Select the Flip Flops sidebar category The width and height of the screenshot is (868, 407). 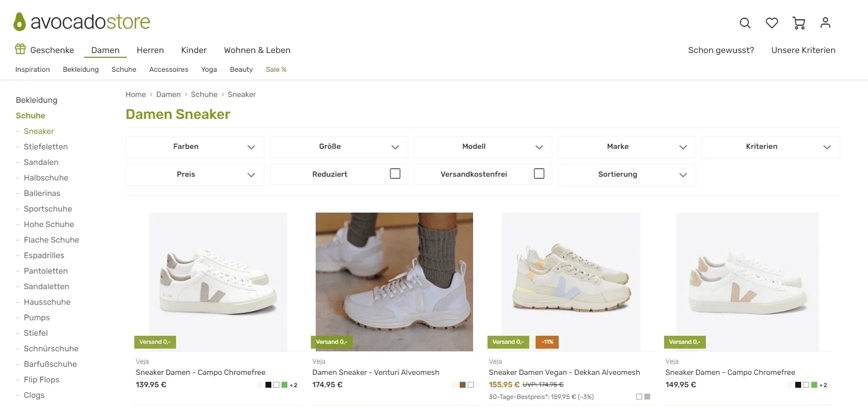pos(41,380)
